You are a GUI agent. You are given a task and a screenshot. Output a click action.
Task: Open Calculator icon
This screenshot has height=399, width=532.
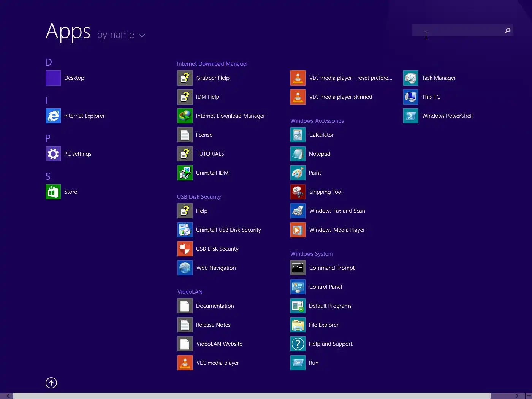298,135
